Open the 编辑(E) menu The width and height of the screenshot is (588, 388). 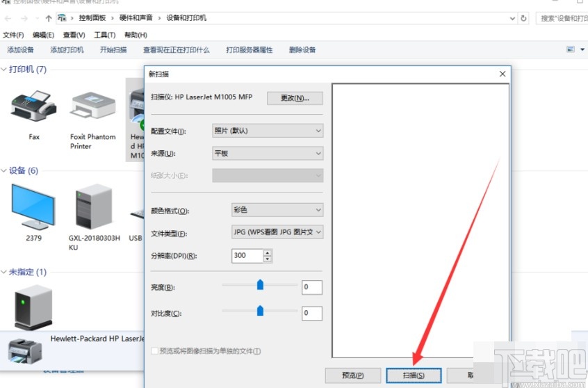[x=43, y=35]
